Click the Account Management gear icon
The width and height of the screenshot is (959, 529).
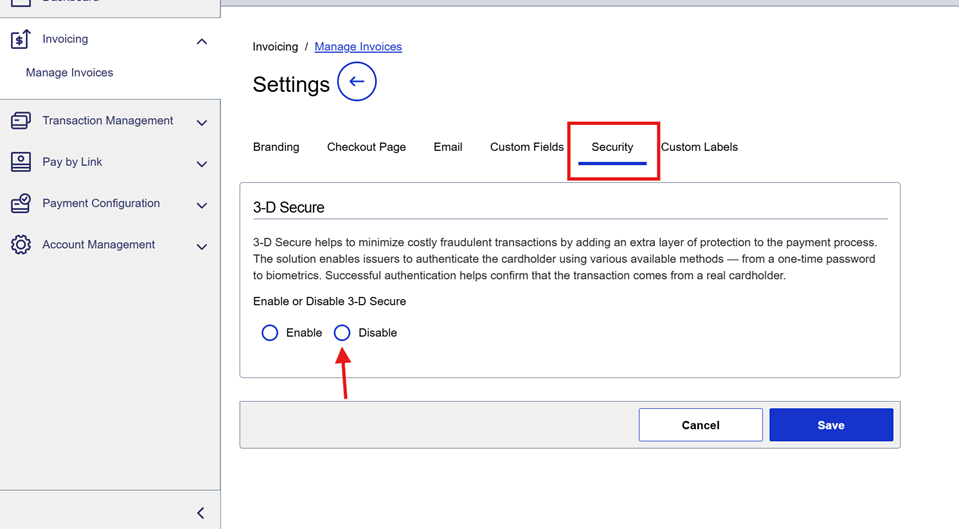pyautogui.click(x=21, y=245)
